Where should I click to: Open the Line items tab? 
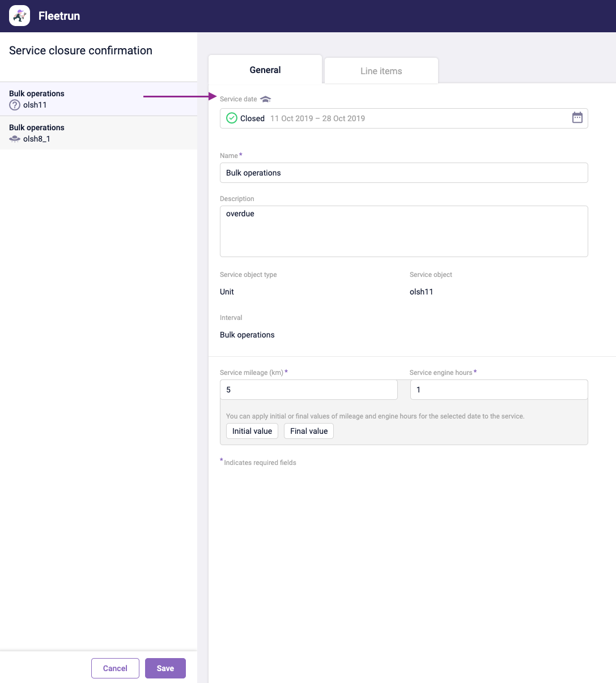point(381,71)
